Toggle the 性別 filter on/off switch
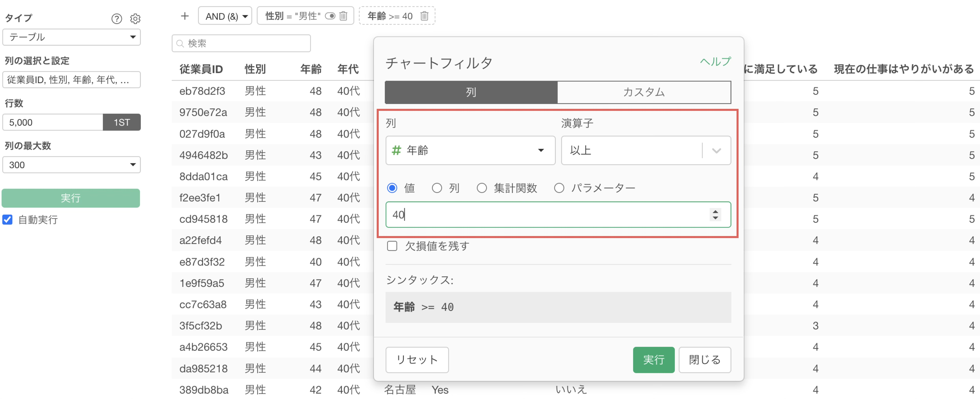The width and height of the screenshot is (980, 399). 330,16
